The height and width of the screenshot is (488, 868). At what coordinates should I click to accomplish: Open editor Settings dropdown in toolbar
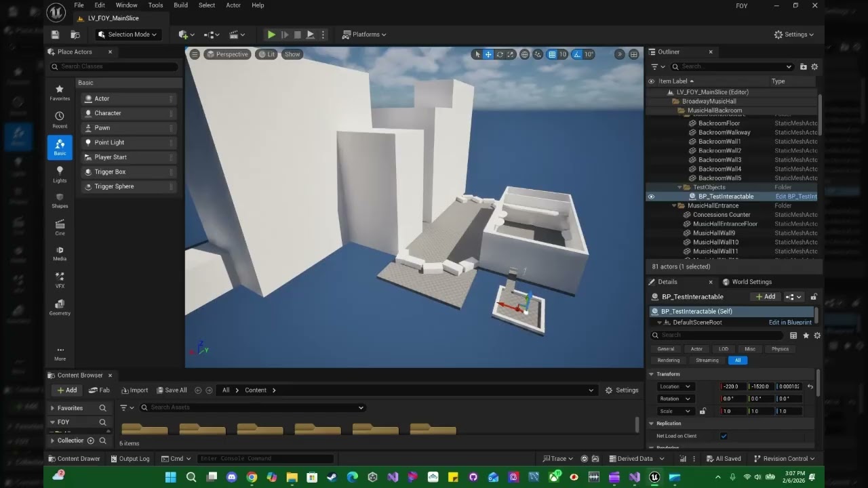tap(794, 35)
